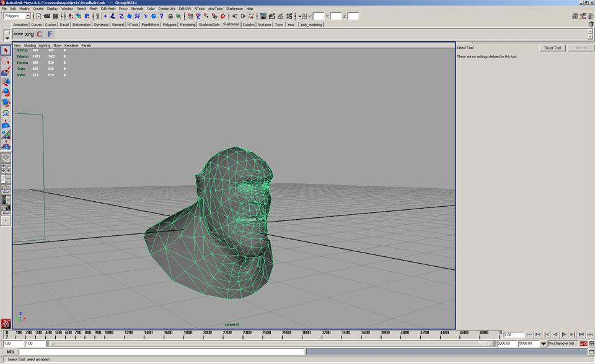Click the trash can shelf icon
The image size is (595, 364).
pyautogui.click(x=591, y=24)
